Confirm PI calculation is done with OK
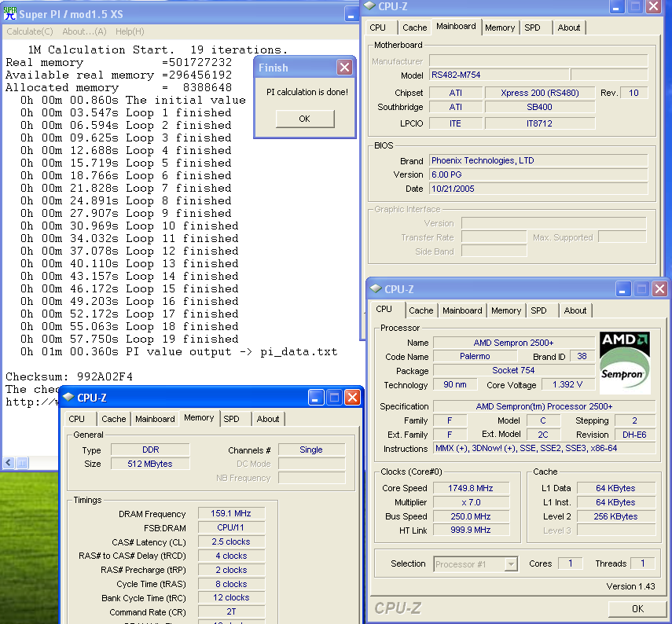672x624 pixels. [x=305, y=119]
